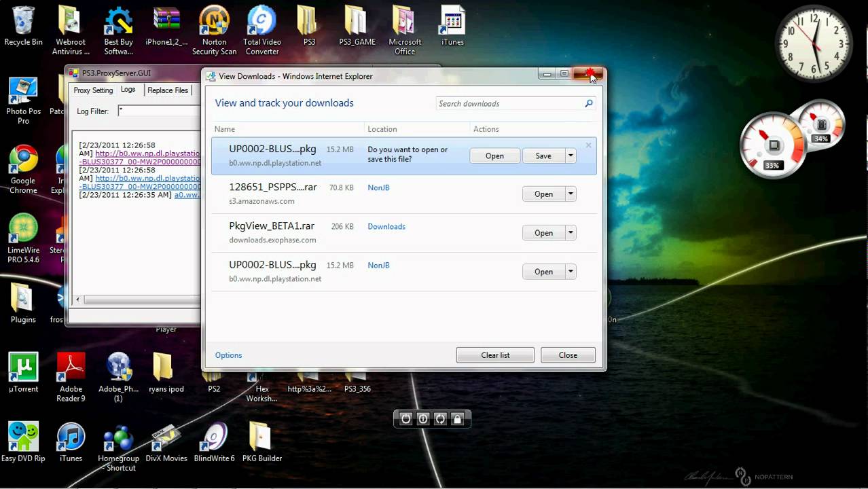Open the last UP0002-BLUS pkg download
This screenshot has height=489, width=868.
[x=543, y=272]
